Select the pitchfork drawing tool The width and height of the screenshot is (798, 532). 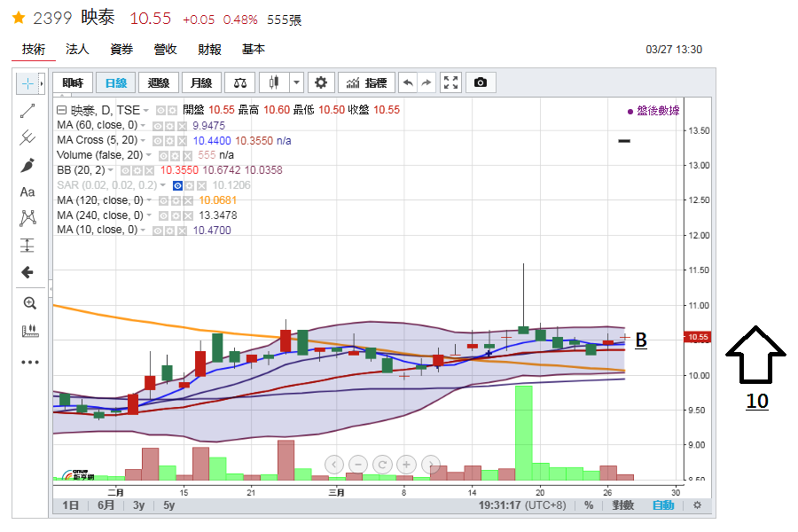coord(27,137)
